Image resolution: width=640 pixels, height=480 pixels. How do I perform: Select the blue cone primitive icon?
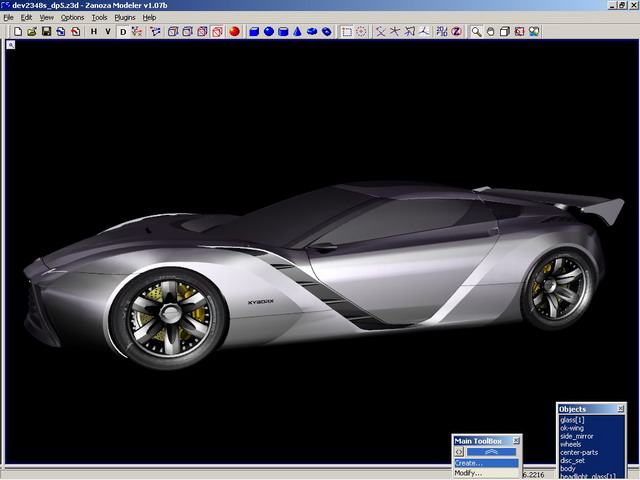298,31
